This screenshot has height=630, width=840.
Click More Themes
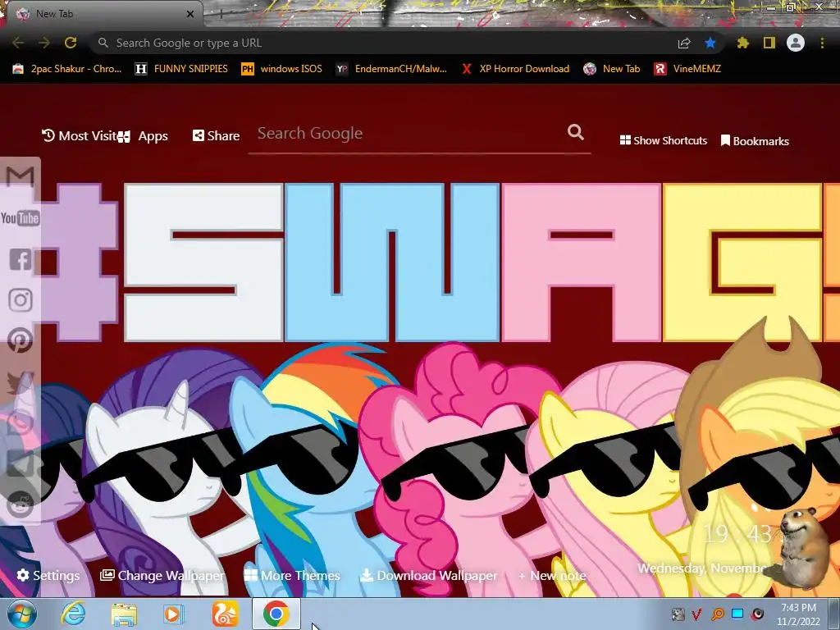point(292,575)
